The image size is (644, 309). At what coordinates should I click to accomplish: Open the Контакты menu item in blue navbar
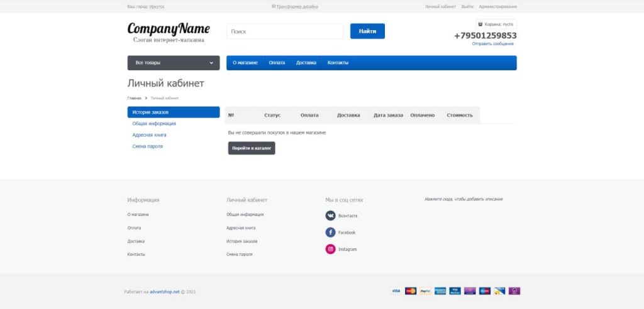coord(338,63)
